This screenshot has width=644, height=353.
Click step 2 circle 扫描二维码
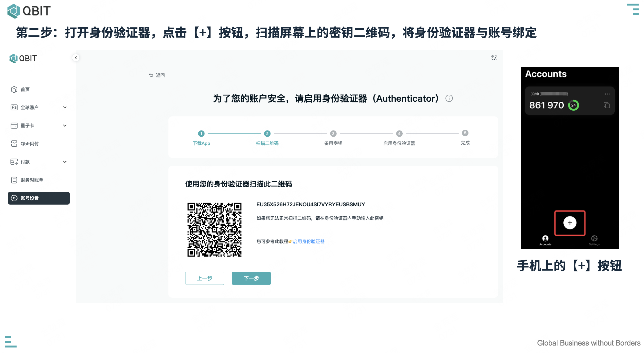(267, 134)
